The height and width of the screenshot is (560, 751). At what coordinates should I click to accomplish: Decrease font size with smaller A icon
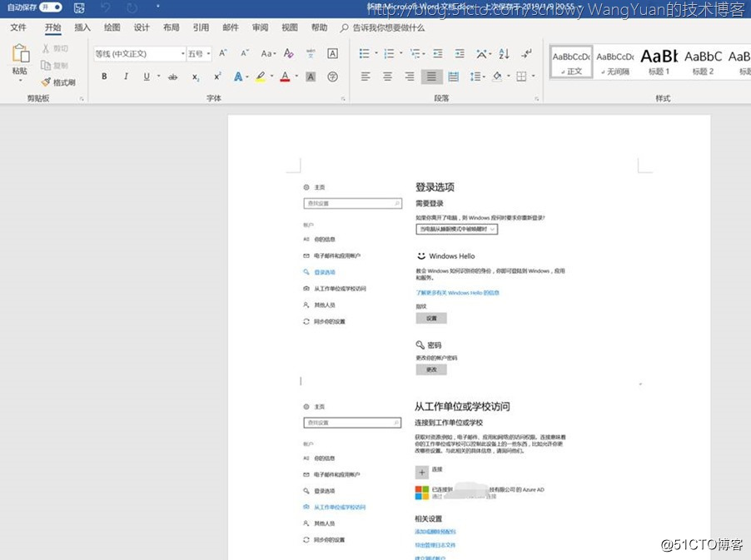[x=244, y=53]
